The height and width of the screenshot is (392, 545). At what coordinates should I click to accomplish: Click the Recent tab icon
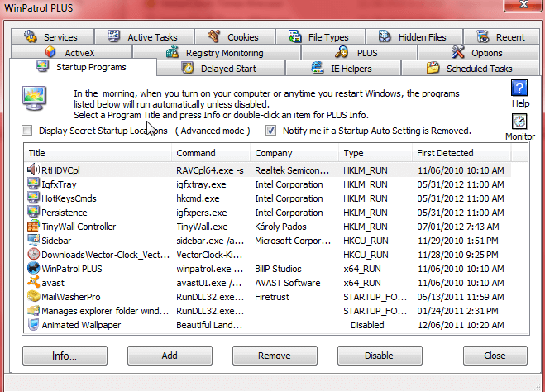[x=482, y=36]
